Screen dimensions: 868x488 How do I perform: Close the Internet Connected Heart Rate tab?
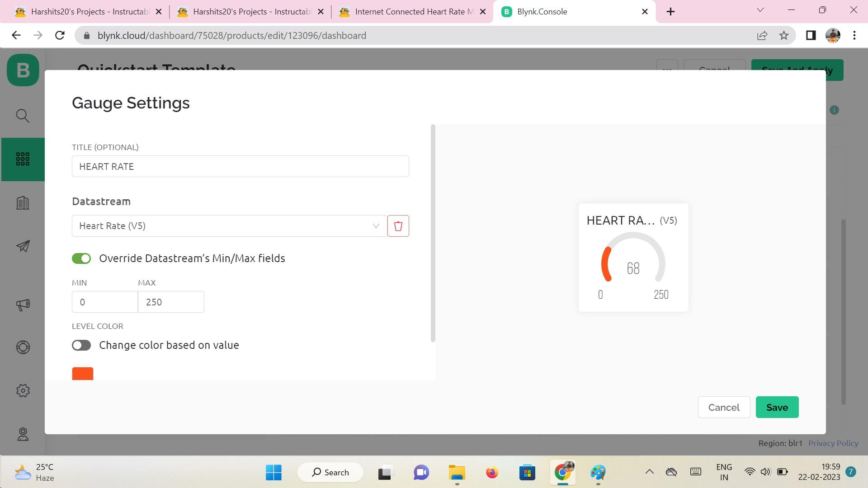tap(483, 12)
